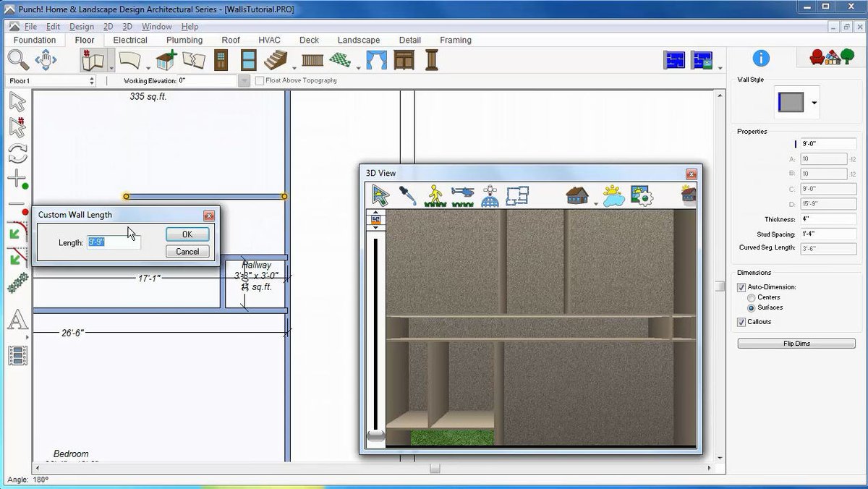The height and width of the screenshot is (489, 868).
Task: Switch to walkthrough mode in 3D View
Action: [434, 195]
